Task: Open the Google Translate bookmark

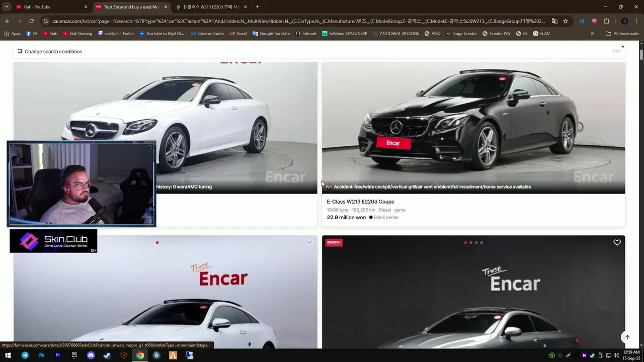Action: coord(271,34)
